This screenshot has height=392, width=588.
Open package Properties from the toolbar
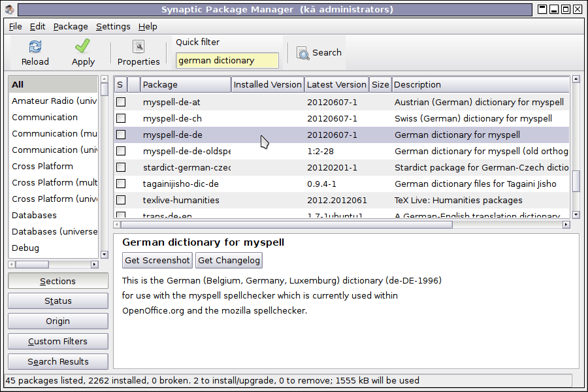pos(139,47)
